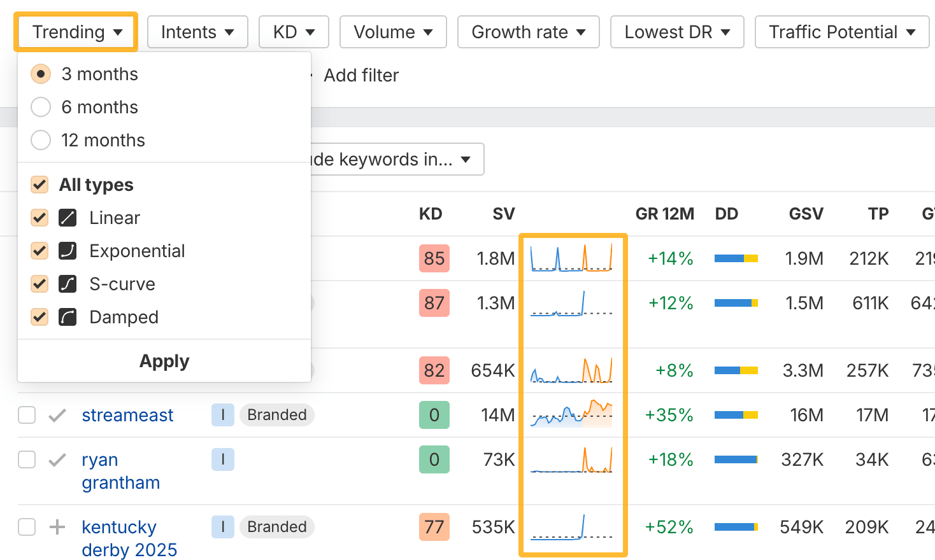Click the Exponential trend type icon
935x560 pixels.
pyautogui.click(x=68, y=251)
